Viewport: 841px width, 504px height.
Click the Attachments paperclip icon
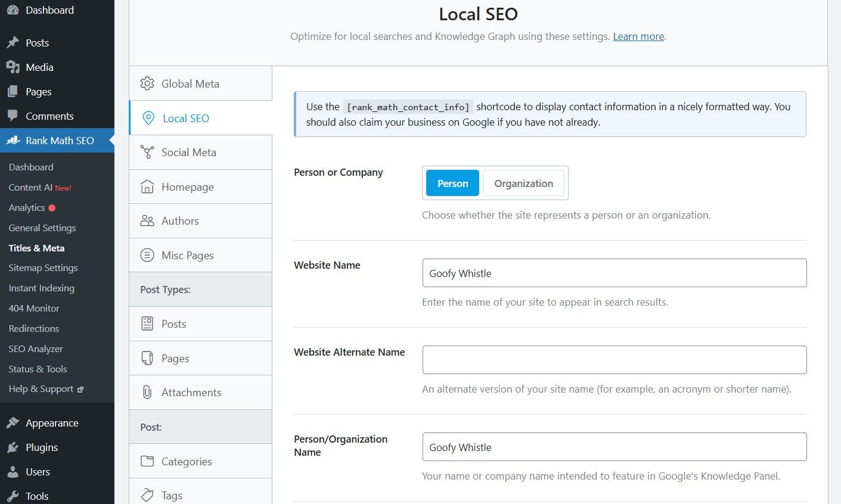[x=147, y=392]
